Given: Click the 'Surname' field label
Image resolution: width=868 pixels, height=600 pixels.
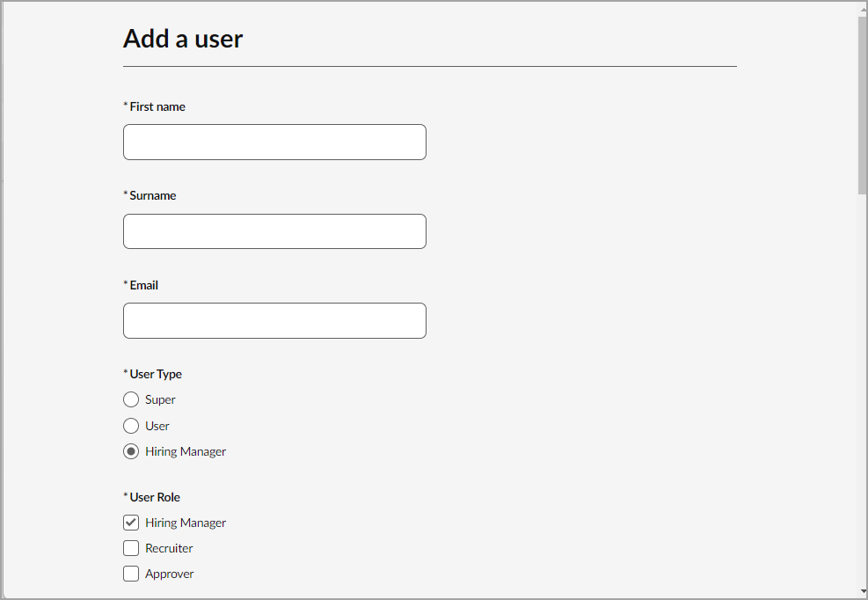Looking at the screenshot, I should coord(153,195).
